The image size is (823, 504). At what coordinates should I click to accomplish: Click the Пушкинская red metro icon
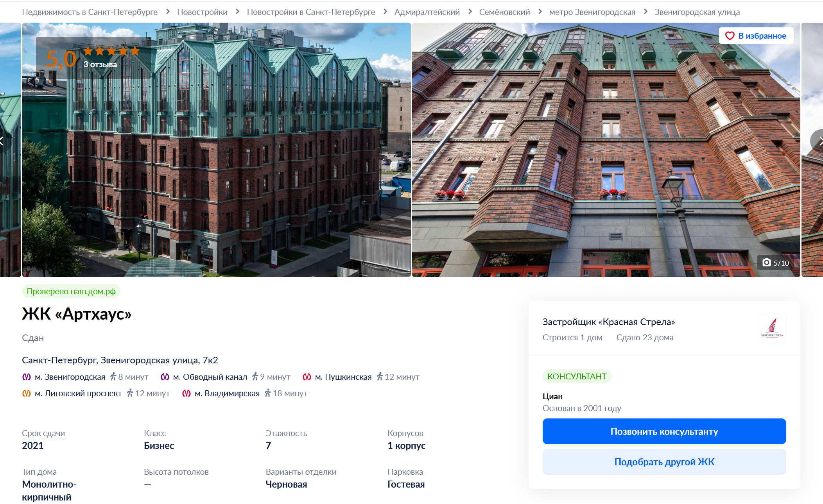pos(307,377)
